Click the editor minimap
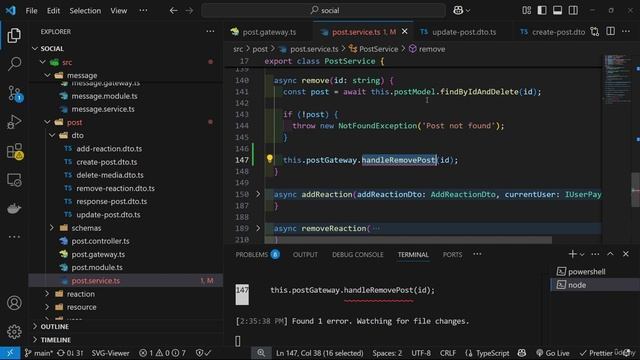The image size is (640, 360). coord(617,80)
